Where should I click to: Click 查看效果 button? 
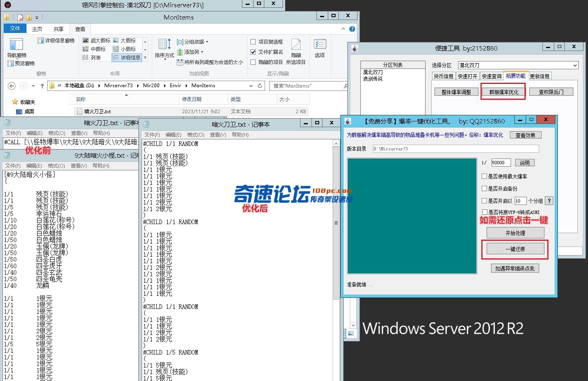pos(525,135)
